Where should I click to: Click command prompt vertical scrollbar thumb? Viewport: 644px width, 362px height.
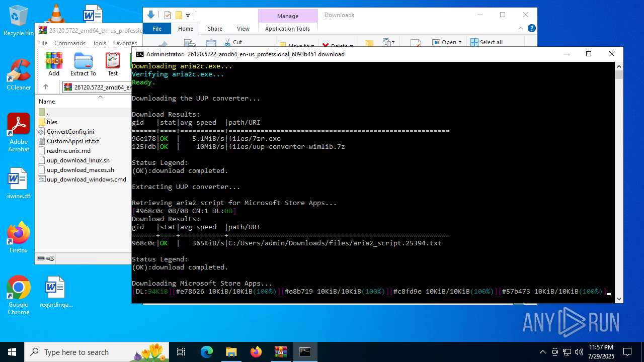pos(619,75)
